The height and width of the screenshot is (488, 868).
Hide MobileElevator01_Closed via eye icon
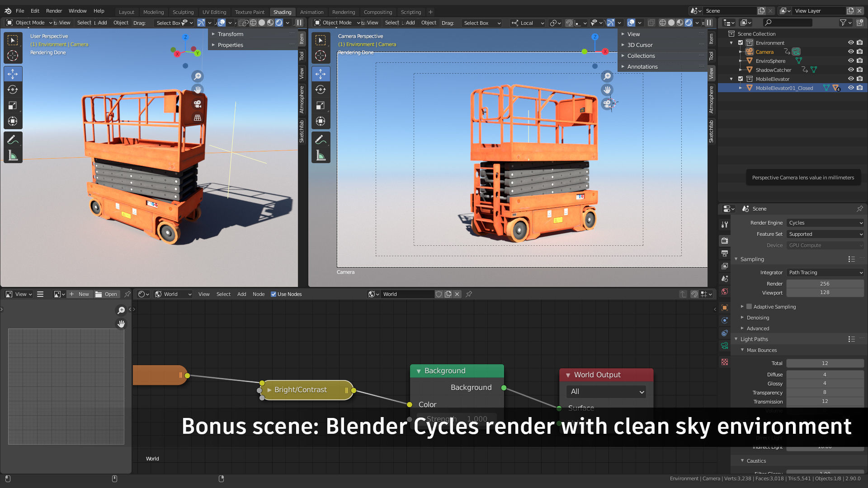coord(850,88)
